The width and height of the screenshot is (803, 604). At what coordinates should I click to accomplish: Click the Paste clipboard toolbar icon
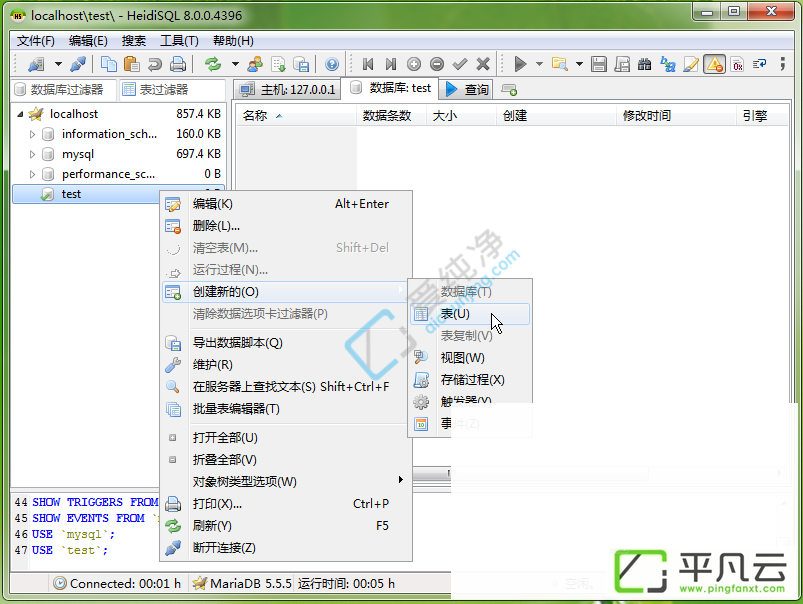[x=132, y=64]
